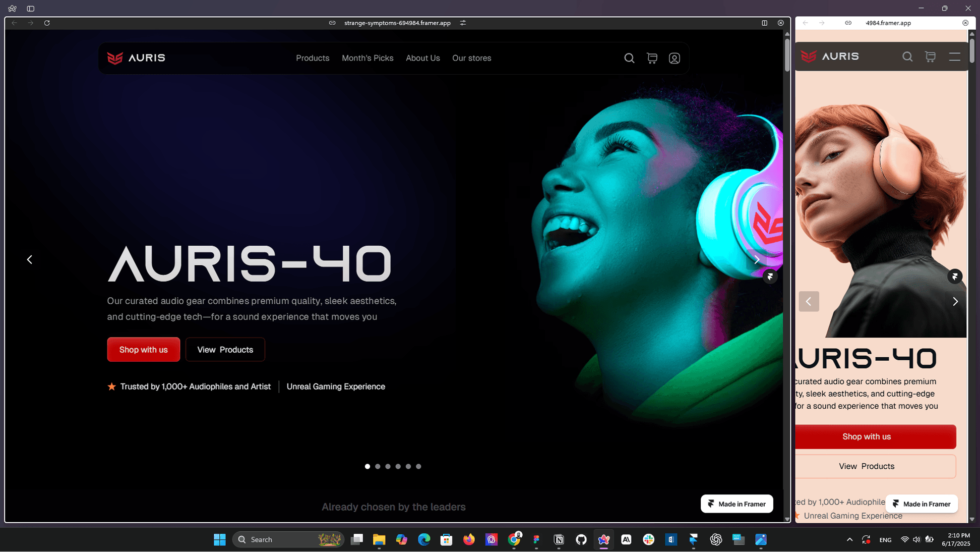This screenshot has width=980, height=552.
Task: Click the user account icon in the navbar
Action: click(674, 59)
